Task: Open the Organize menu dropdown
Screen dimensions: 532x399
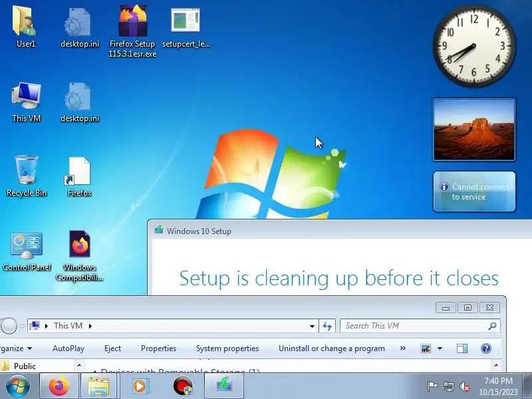Action: point(15,348)
